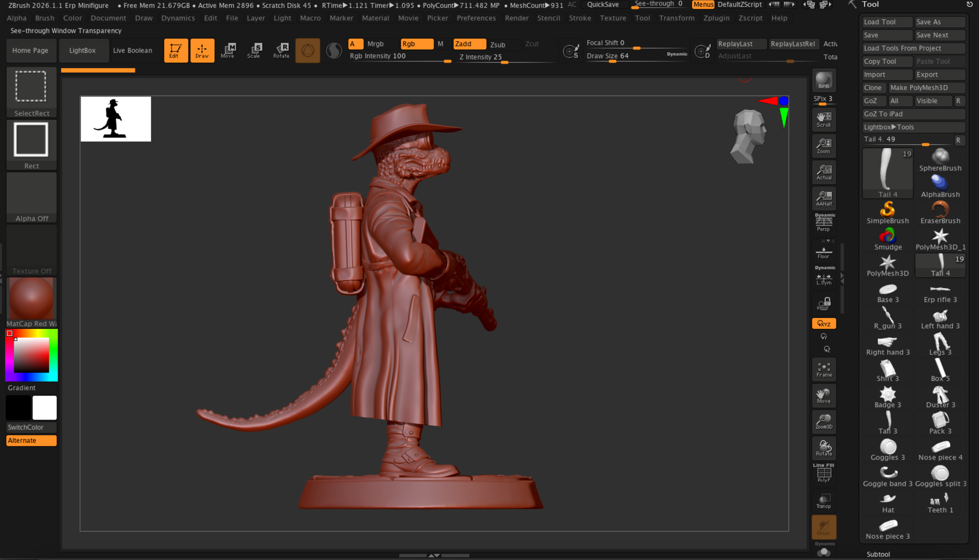Open the Stroke menu

pos(580,18)
